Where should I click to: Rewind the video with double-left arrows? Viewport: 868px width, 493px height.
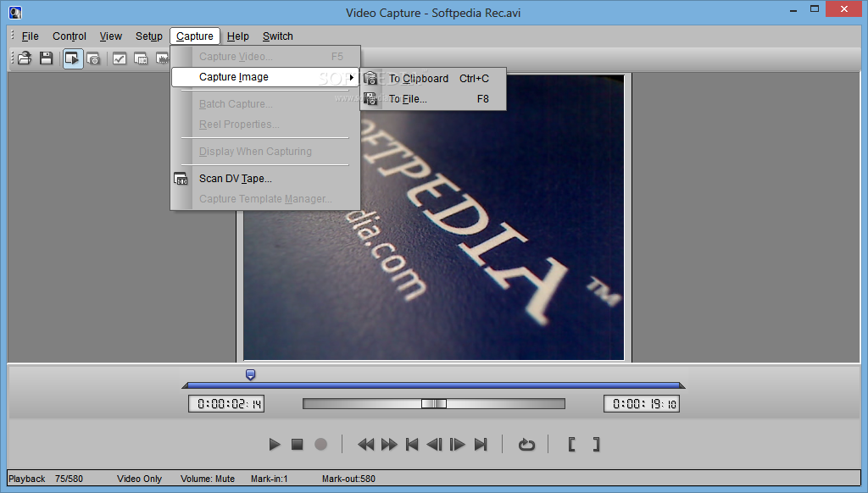click(x=365, y=445)
